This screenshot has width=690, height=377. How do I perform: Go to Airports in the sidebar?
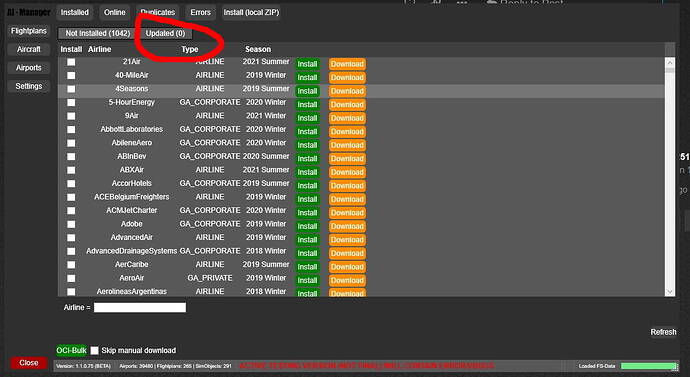pos(29,68)
